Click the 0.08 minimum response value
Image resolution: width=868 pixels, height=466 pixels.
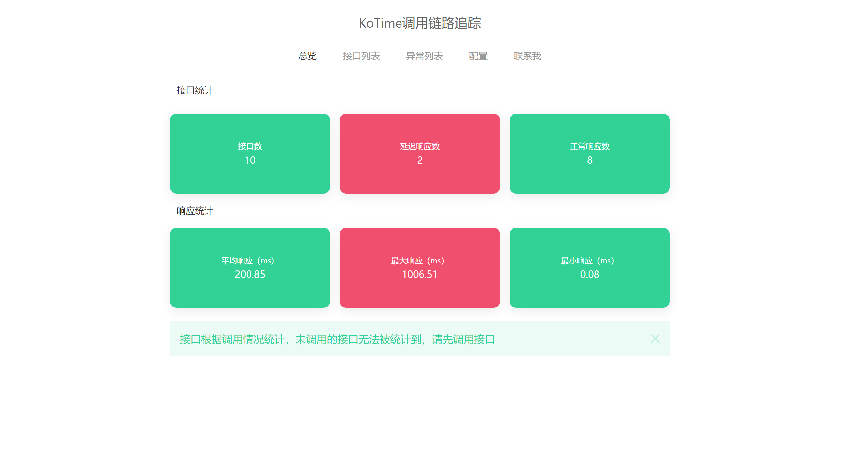(x=589, y=275)
